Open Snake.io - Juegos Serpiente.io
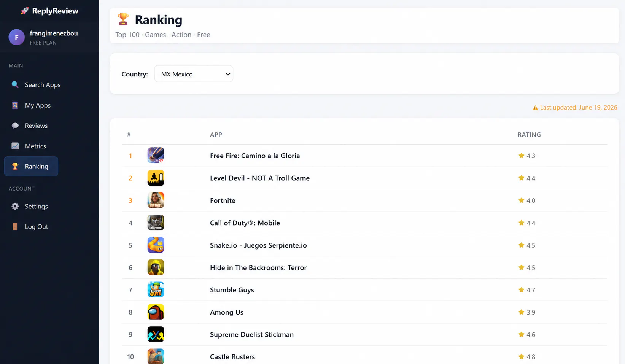 point(258,245)
